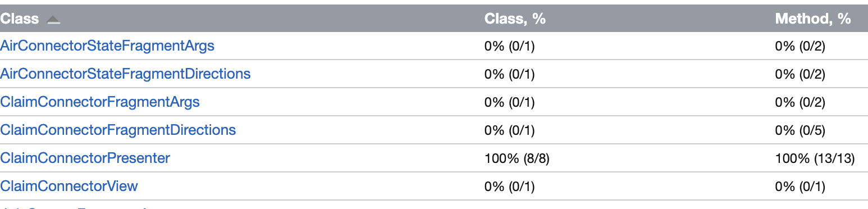Click class coverage cell of ClaimConnectorFragmentDirections row

pos(509,130)
